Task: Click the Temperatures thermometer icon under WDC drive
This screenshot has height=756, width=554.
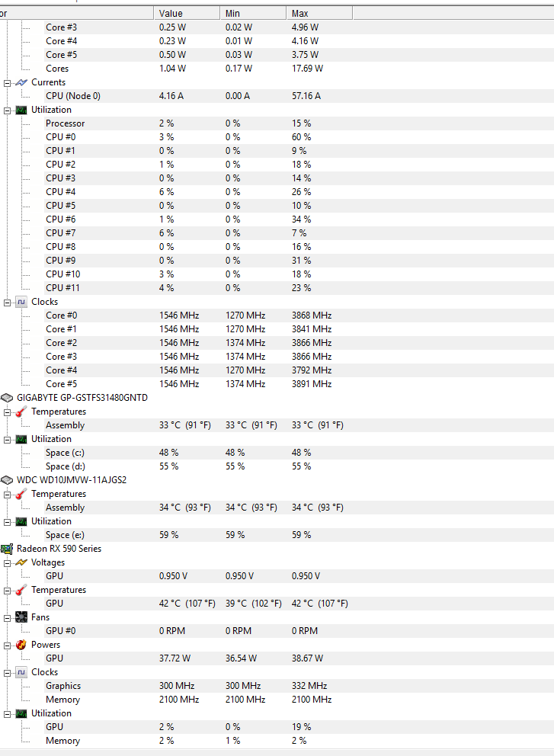Action: (x=21, y=494)
